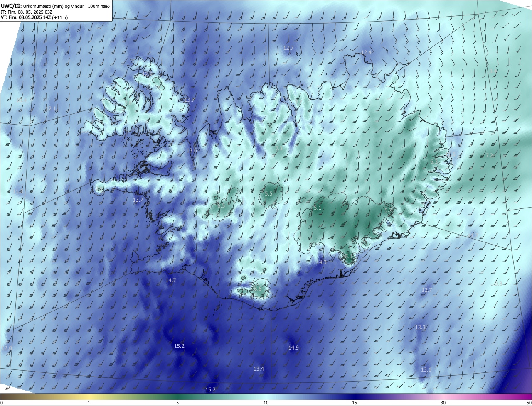Click the '10' tick on the color scale
This screenshot has width=532, height=406.
266,403
